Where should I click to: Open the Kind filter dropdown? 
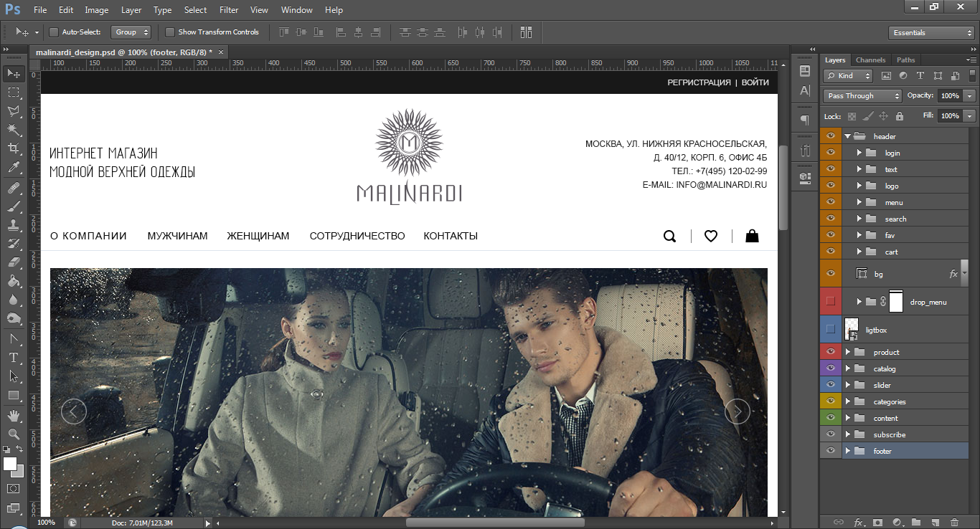tap(848, 75)
